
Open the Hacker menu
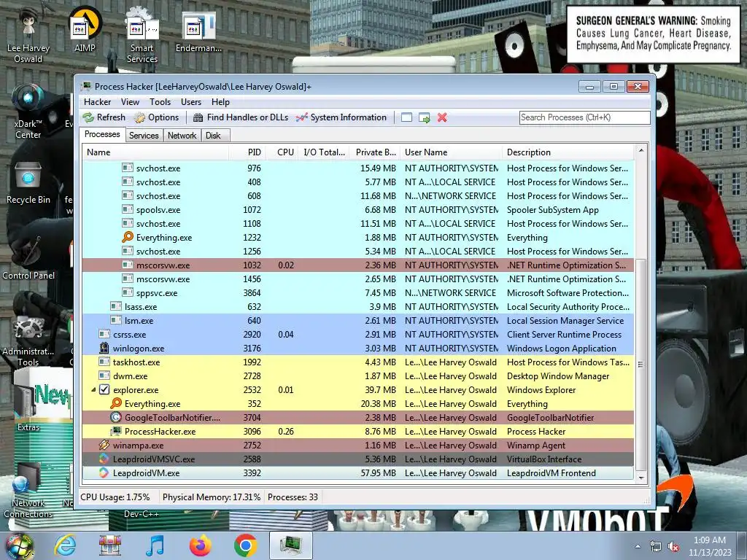(97, 102)
